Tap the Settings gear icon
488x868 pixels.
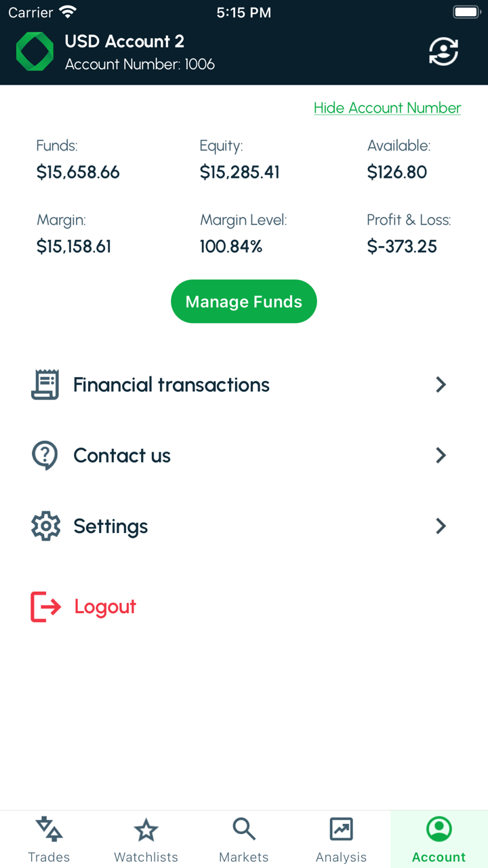tap(45, 526)
